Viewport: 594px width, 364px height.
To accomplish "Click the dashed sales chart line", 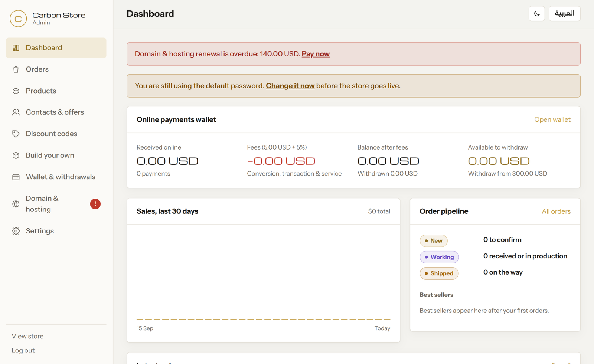I will 263,319.
